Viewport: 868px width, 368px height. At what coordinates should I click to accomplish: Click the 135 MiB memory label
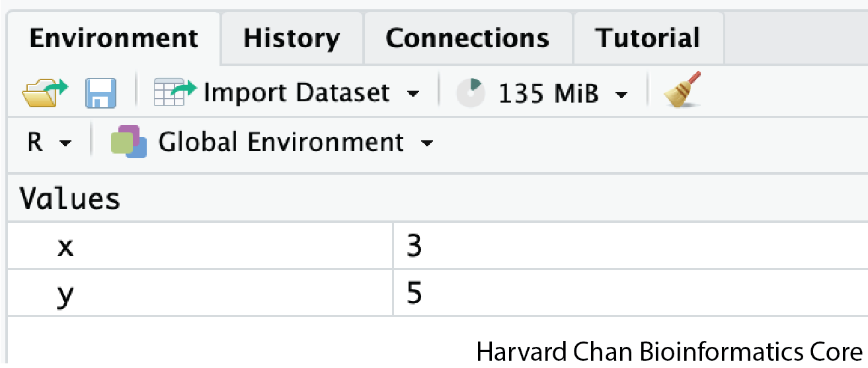pyautogui.click(x=549, y=93)
